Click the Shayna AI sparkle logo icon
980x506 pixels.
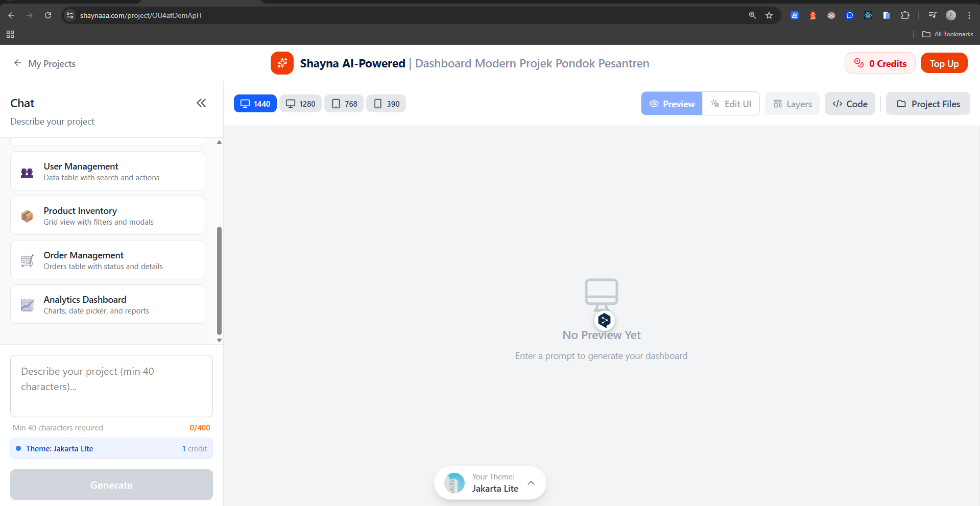coord(282,63)
